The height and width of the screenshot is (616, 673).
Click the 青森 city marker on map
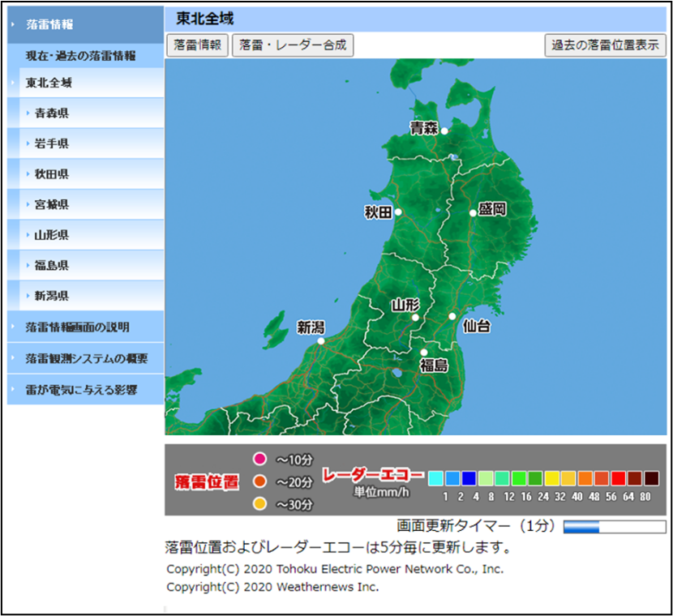tap(444, 130)
